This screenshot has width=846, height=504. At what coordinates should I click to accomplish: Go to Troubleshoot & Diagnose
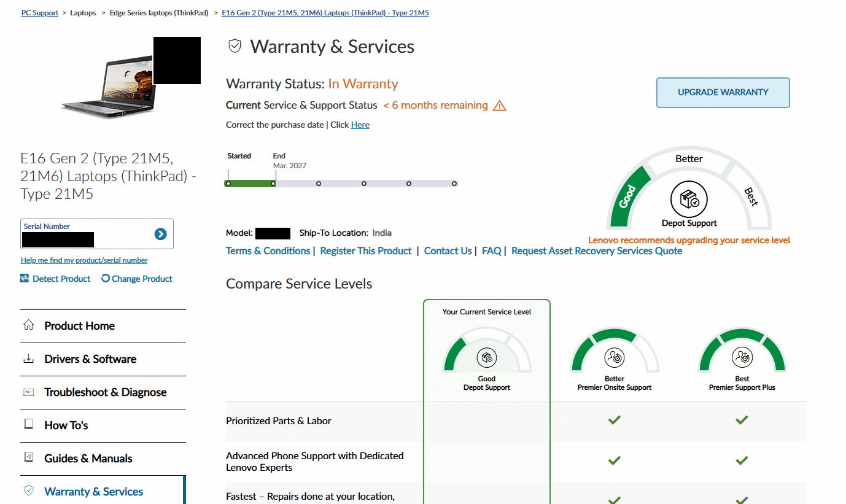point(103,392)
